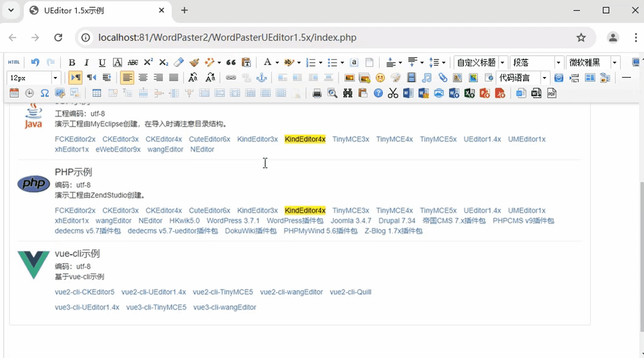Viewport: 644px width, 358px height.
Task: Click the printer icon
Action: tap(317, 94)
